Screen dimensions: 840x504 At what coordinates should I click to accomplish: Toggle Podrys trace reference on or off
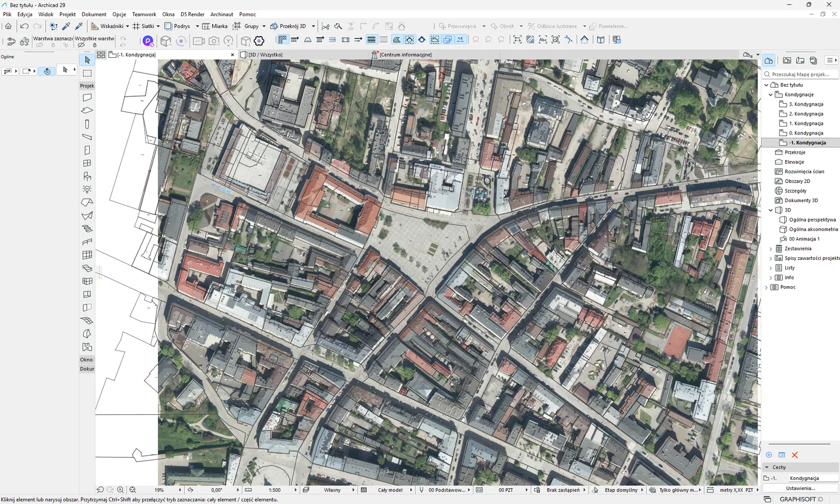click(x=177, y=26)
